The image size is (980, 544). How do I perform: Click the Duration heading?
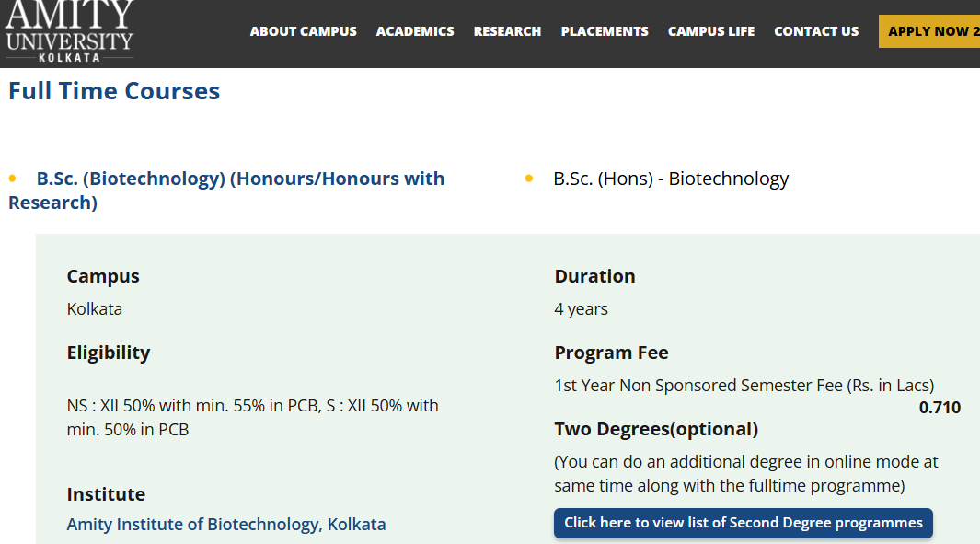(594, 276)
